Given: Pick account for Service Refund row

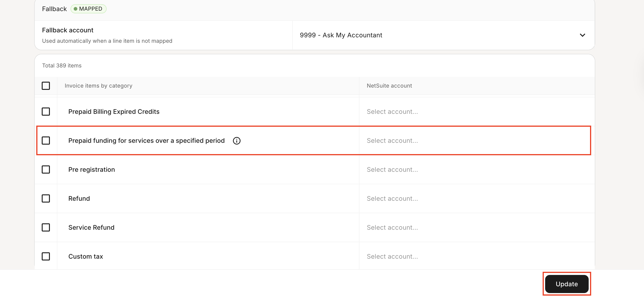Looking at the screenshot, I should (x=392, y=227).
